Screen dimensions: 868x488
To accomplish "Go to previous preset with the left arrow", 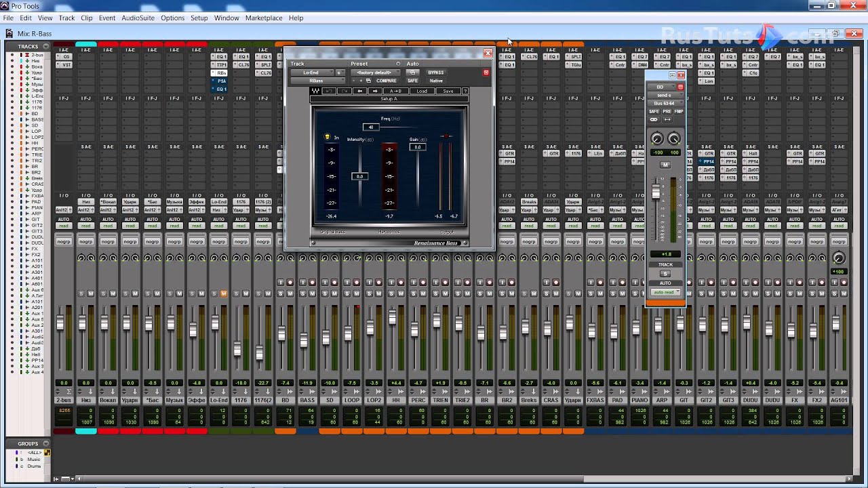I will point(360,91).
